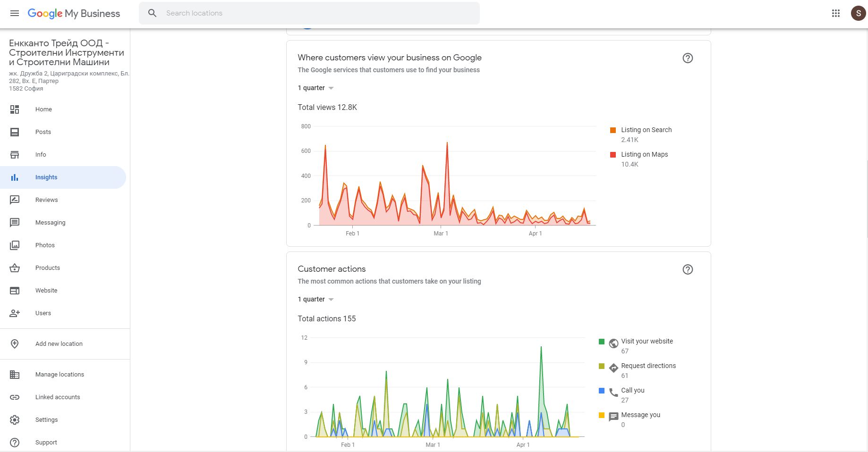Click the Add new location link
This screenshot has width=868, height=452.
tap(59, 344)
